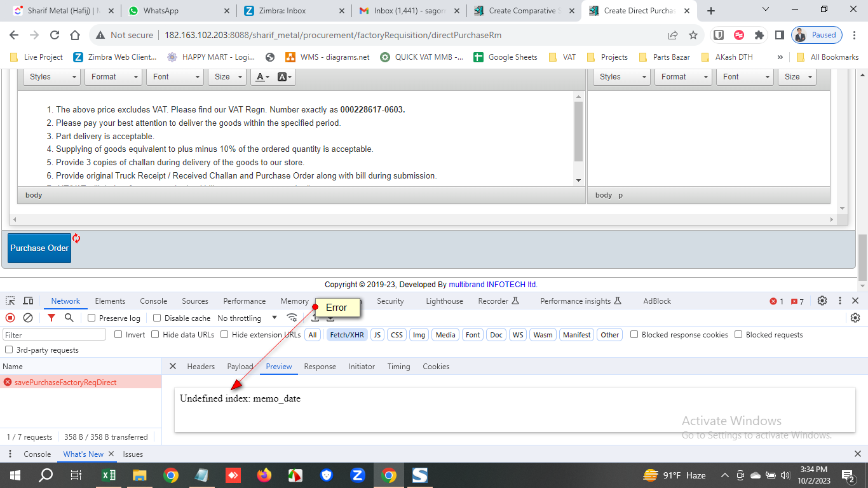Viewport: 868px width, 488px height.
Task: Clear the network log with the circle-slash icon
Action: [28, 318]
